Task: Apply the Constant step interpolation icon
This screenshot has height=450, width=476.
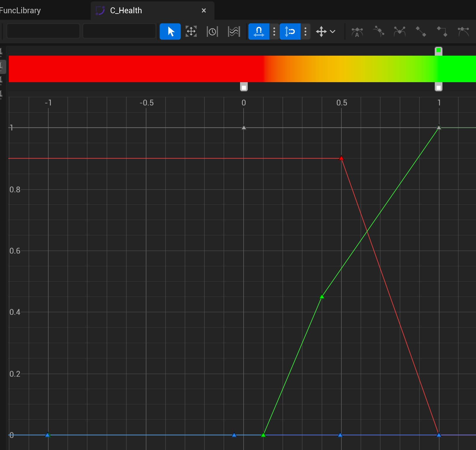Action: point(442,32)
